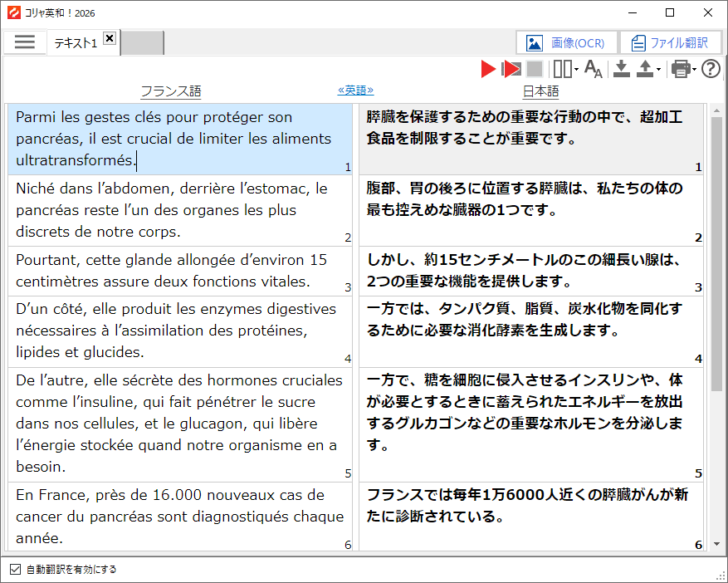Select source sentence 'De l'autre, elle sécrète'
The height and width of the screenshot is (583, 728).
click(x=180, y=424)
